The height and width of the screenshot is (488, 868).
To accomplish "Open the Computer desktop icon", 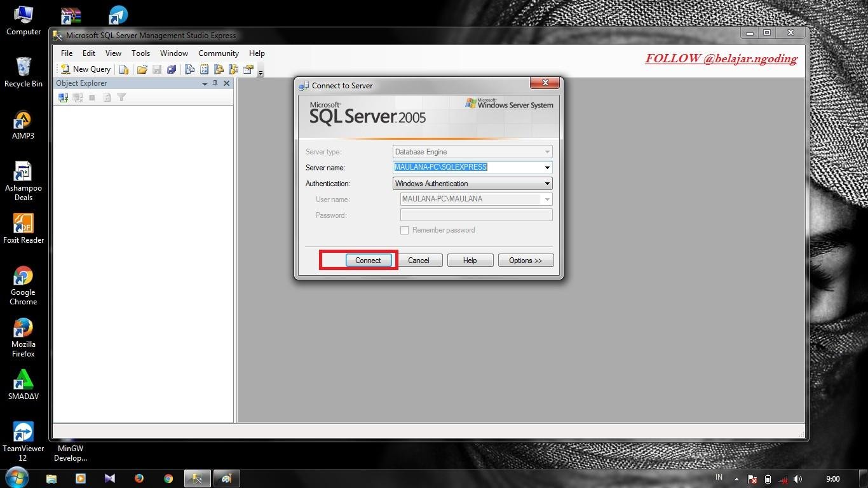I will 24,21.
